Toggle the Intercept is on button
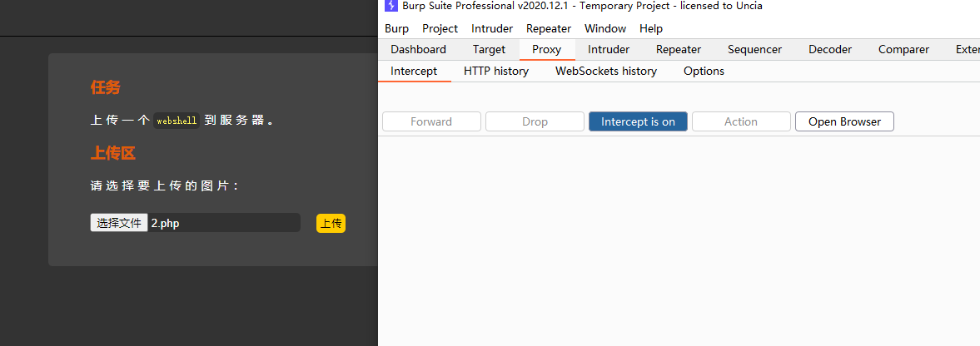 click(638, 121)
